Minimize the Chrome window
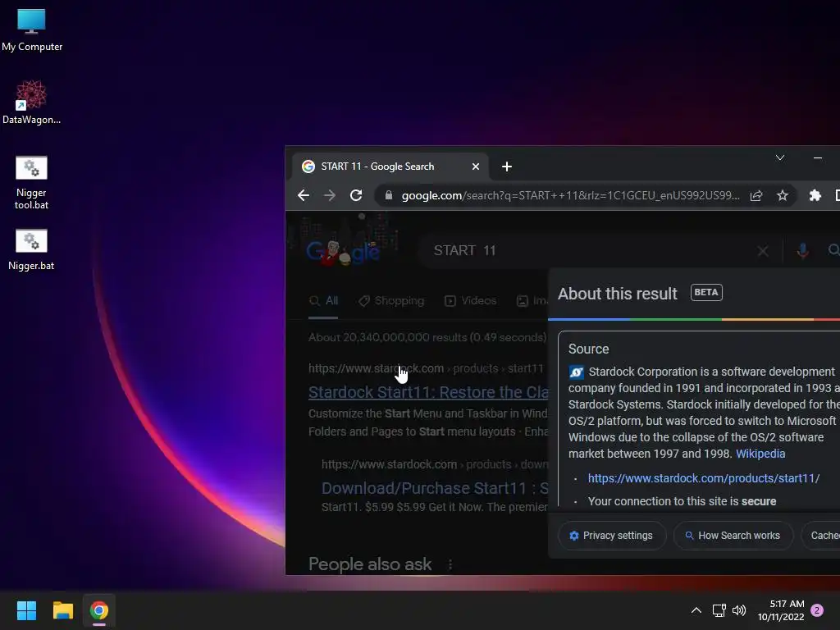The height and width of the screenshot is (630, 840). pos(818,157)
